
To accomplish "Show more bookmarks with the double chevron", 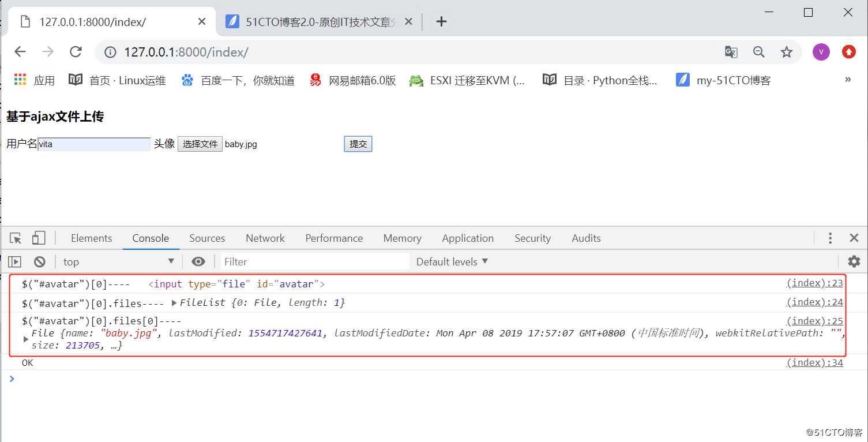I will click(848, 80).
